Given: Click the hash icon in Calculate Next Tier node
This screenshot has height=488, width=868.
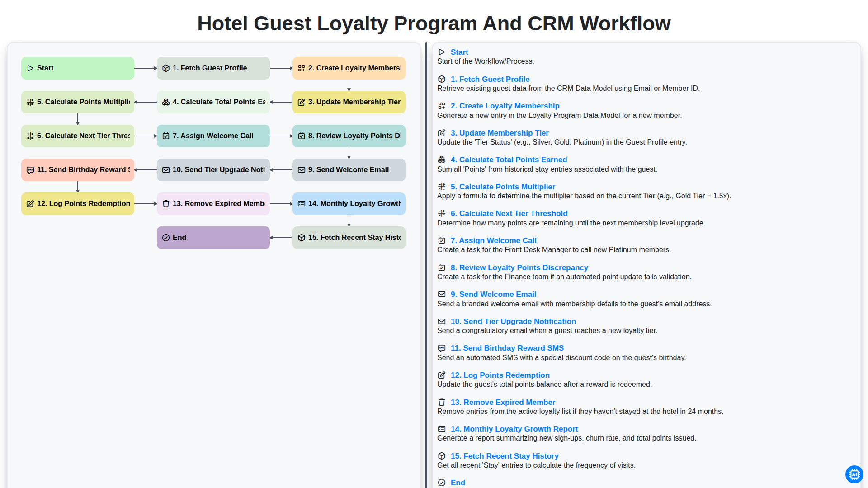Looking at the screenshot, I should tap(30, 136).
